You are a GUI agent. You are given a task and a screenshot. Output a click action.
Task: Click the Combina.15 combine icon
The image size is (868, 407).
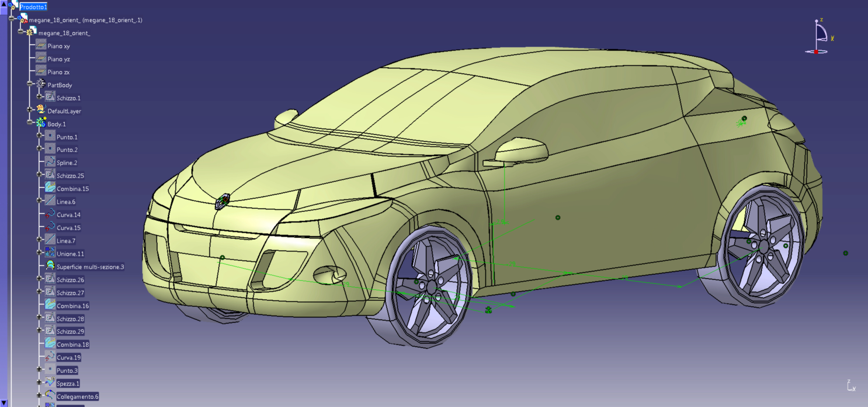click(x=50, y=187)
